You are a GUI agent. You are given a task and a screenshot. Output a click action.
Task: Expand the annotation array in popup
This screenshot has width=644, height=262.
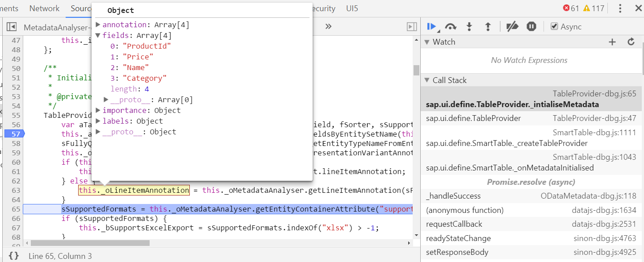pyautogui.click(x=98, y=25)
